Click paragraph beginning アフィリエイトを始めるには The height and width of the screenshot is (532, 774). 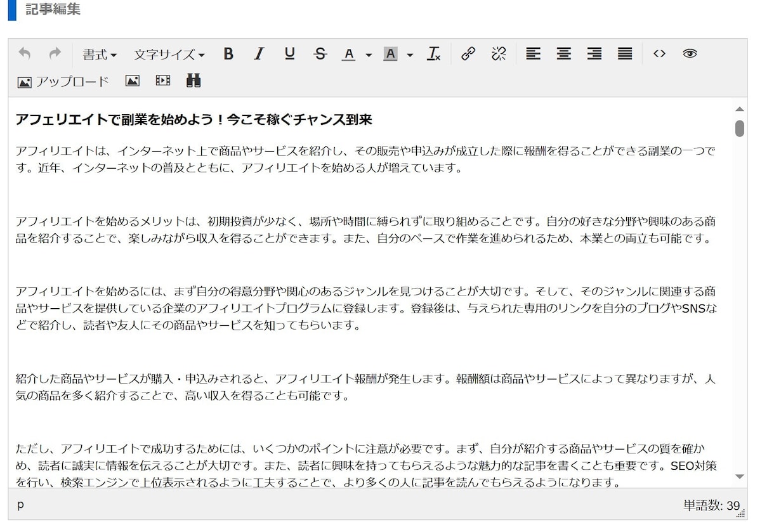click(x=367, y=309)
